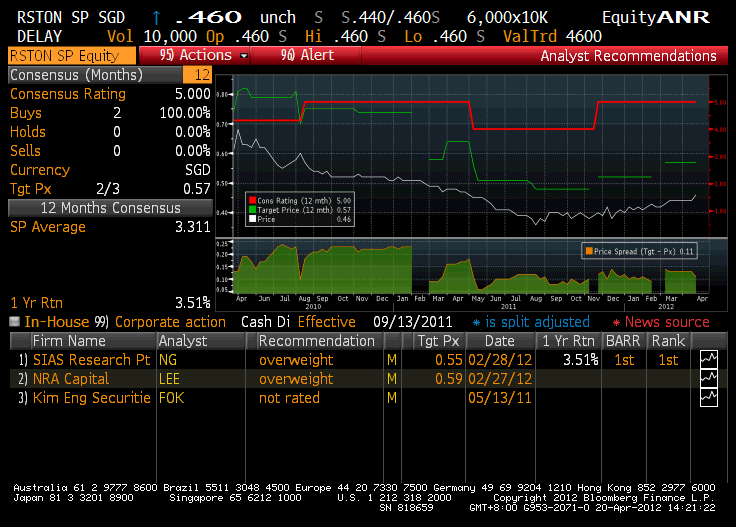Sort by Tgt Px column header
This screenshot has height=527, width=736.
point(438,341)
